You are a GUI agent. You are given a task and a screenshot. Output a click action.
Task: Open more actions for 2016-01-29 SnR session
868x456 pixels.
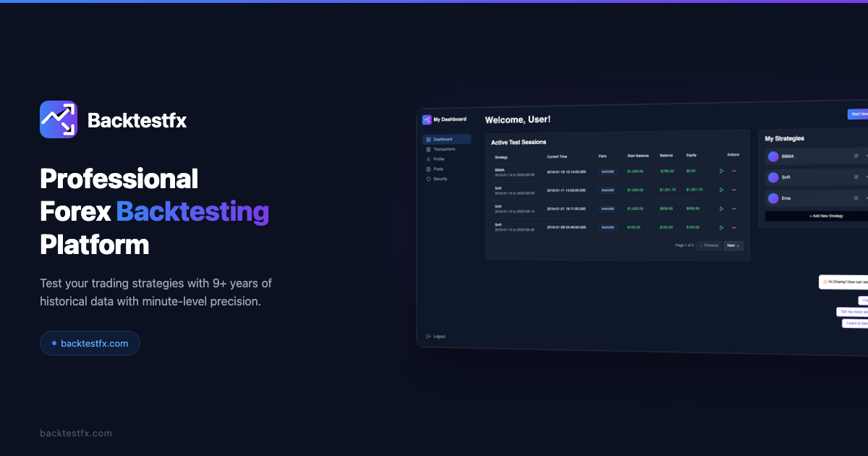[733, 227]
